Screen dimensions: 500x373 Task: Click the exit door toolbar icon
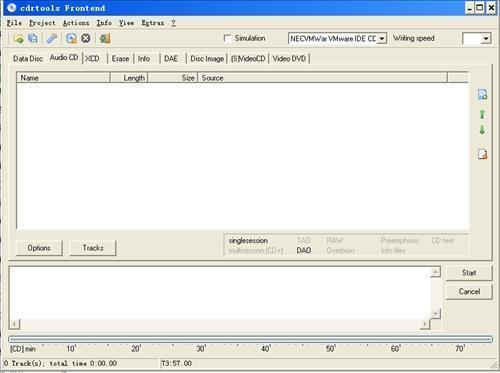[105, 38]
